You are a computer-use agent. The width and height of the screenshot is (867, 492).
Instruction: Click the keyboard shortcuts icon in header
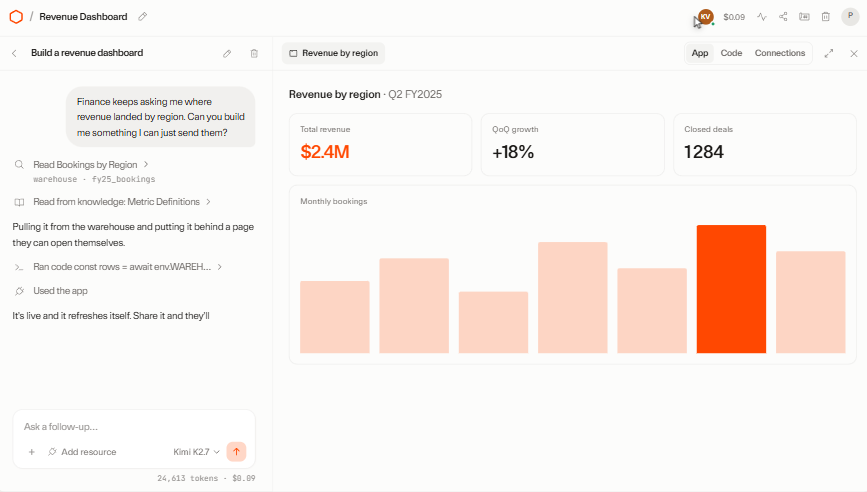[805, 17]
